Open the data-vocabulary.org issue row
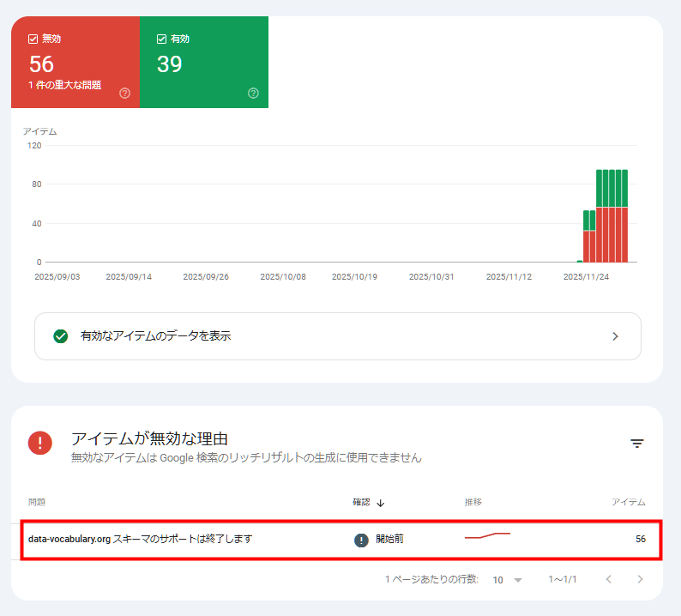Screen dimensions: 681x616 [141, 540]
